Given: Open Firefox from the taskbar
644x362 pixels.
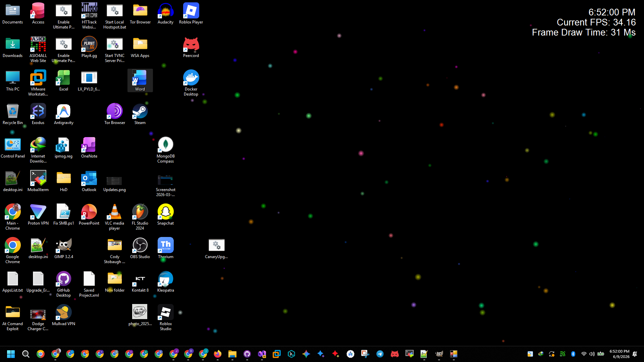Looking at the screenshot, I should pos(218,354).
